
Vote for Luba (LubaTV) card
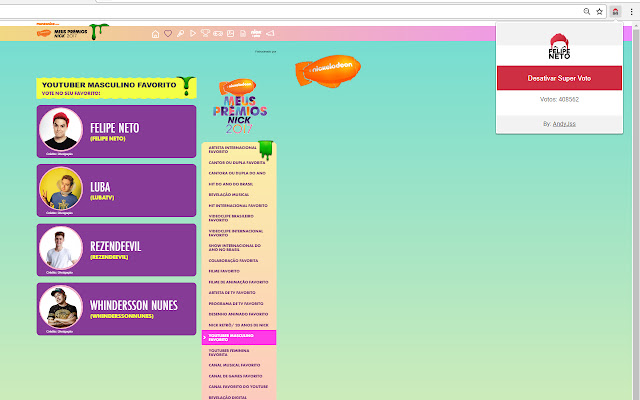tap(116, 191)
